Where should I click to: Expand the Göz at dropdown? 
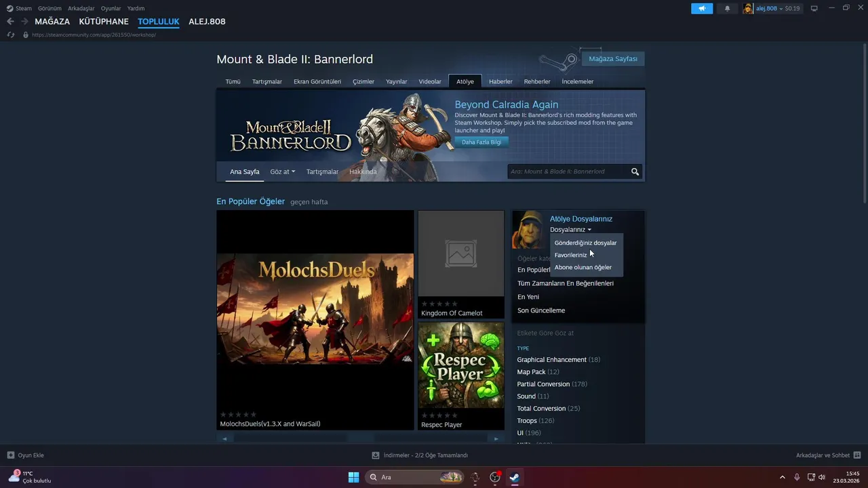point(282,171)
